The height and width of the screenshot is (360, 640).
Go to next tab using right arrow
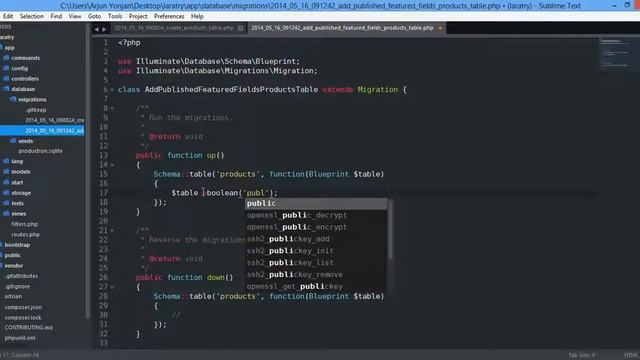(104, 29)
